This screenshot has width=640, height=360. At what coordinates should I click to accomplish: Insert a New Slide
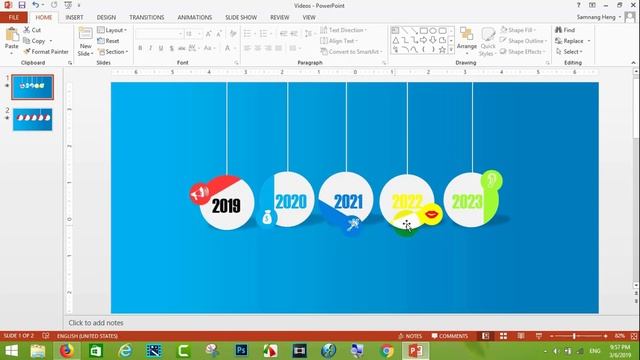85,42
